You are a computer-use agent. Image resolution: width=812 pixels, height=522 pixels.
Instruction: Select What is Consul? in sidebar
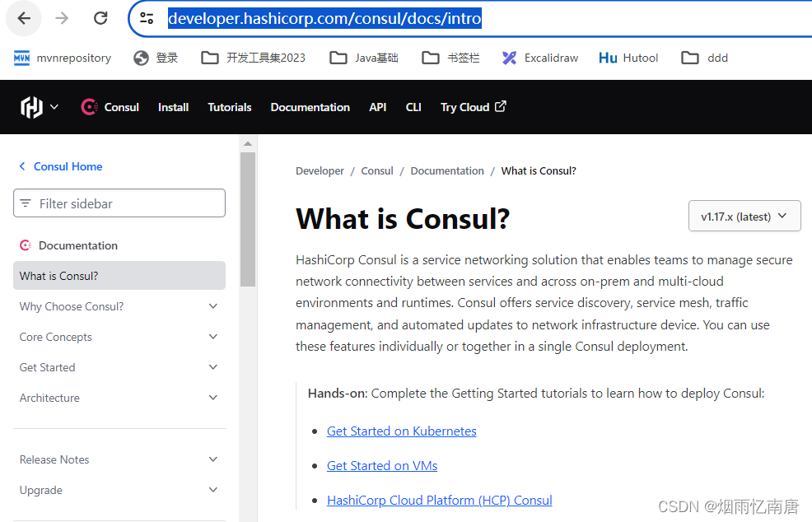click(119, 276)
